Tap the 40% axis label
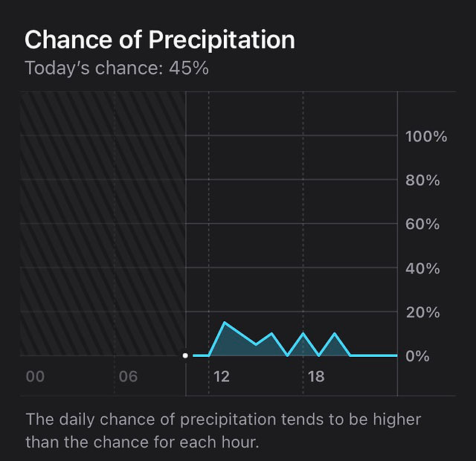This screenshot has width=476, height=461. 422,268
